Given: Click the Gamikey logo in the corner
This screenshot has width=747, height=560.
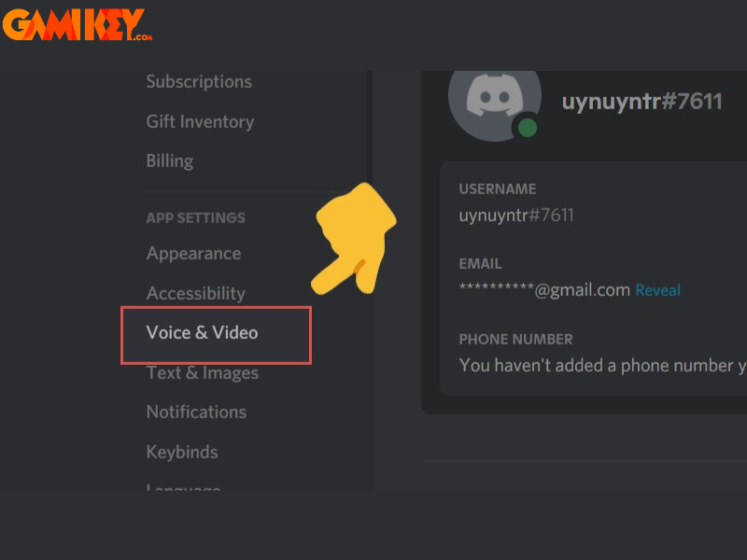Looking at the screenshot, I should [x=78, y=24].
